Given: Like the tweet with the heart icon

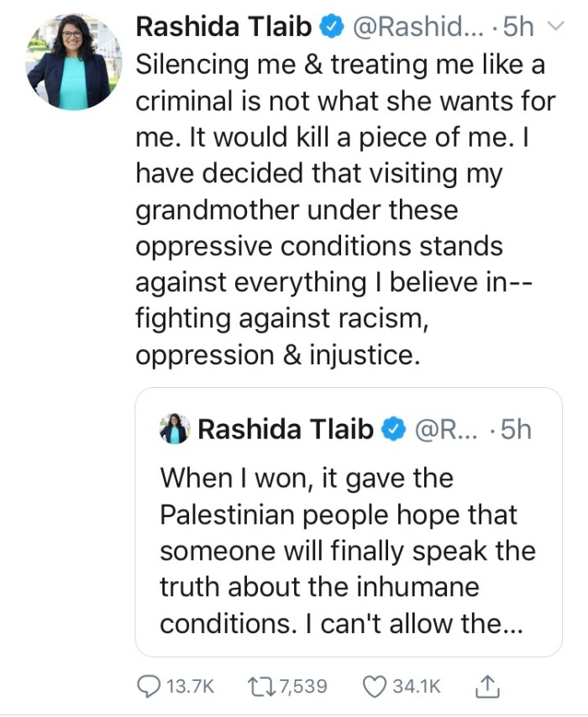Looking at the screenshot, I should tap(374, 687).
